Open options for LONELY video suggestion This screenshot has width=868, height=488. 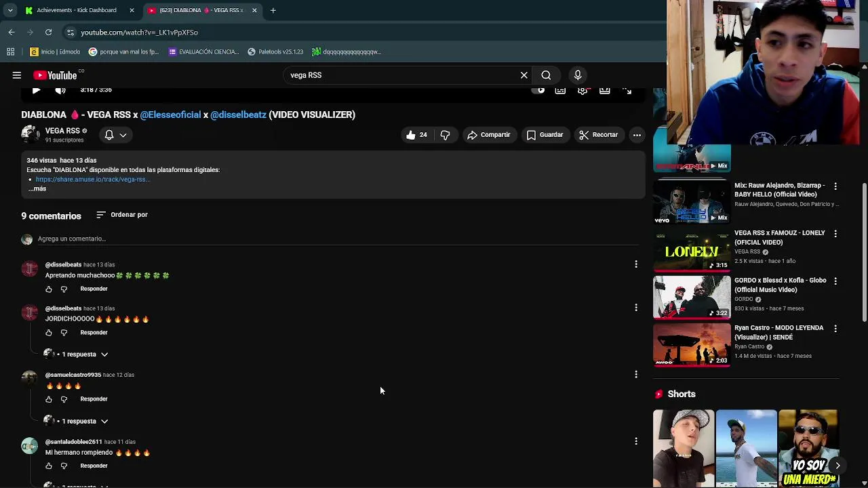pyautogui.click(x=835, y=233)
